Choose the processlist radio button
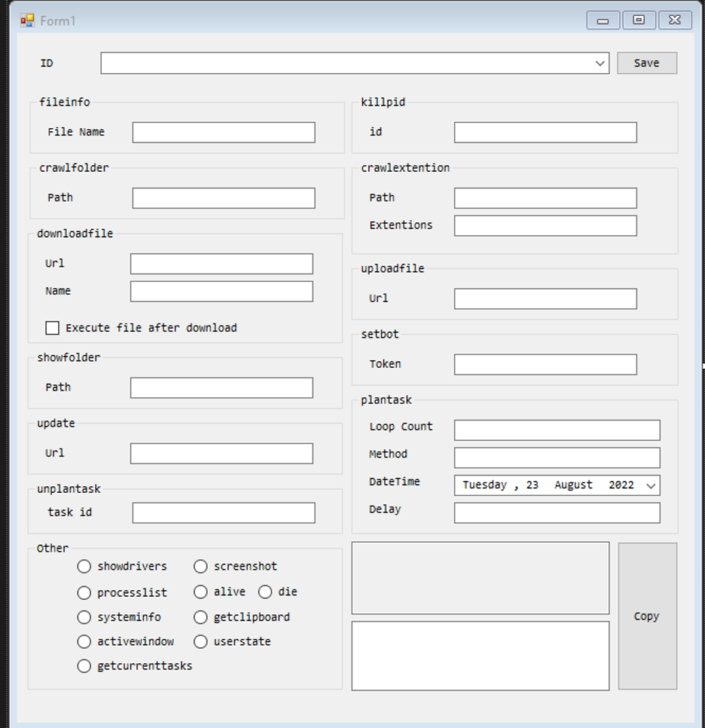Viewport: 705px width, 728px height. (84, 593)
